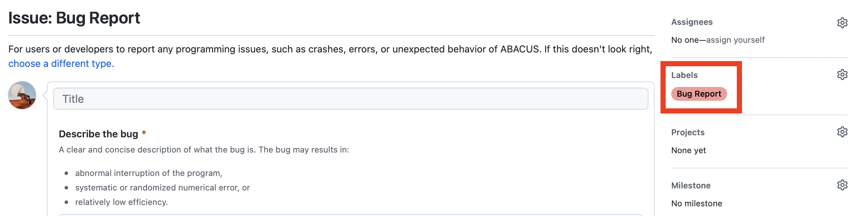The width and height of the screenshot is (868, 216).
Task: Open the Projects gear settings
Action: coord(842,132)
